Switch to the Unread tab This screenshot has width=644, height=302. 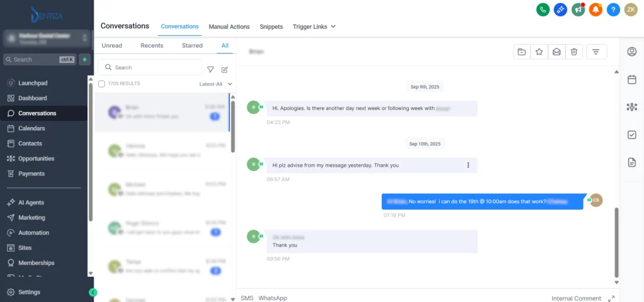pos(112,45)
